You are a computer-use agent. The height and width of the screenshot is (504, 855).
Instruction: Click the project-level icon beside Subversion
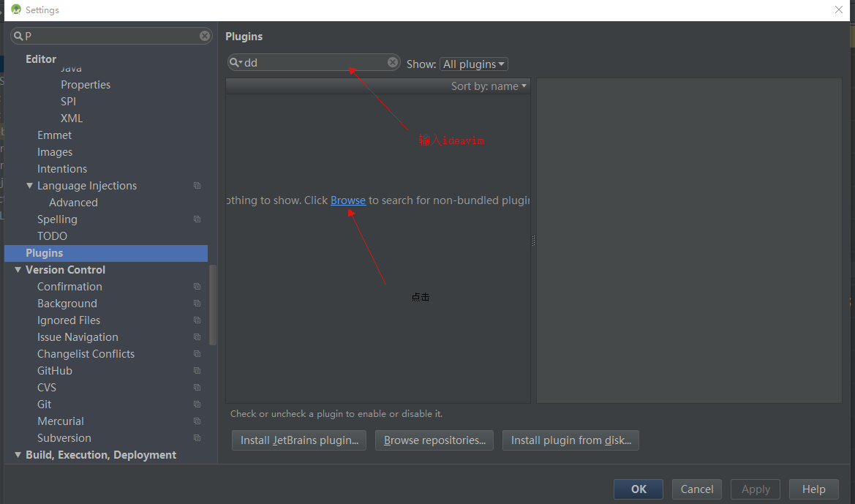[x=197, y=438]
